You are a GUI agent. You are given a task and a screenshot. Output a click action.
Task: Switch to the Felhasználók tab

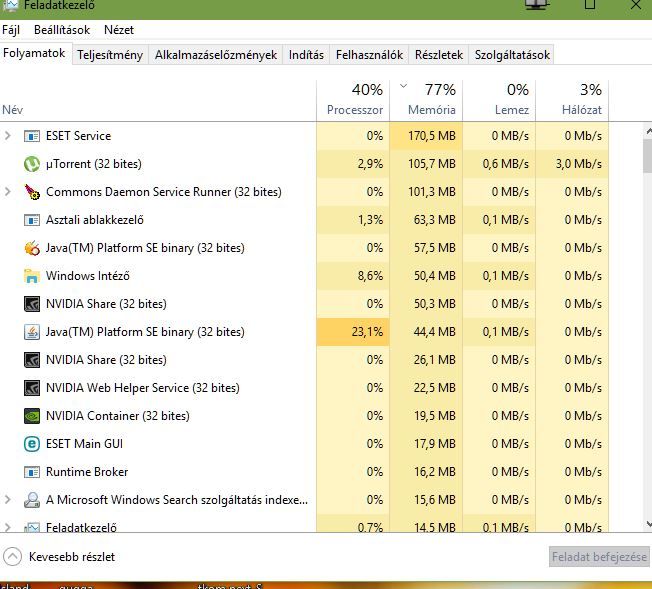point(369,55)
